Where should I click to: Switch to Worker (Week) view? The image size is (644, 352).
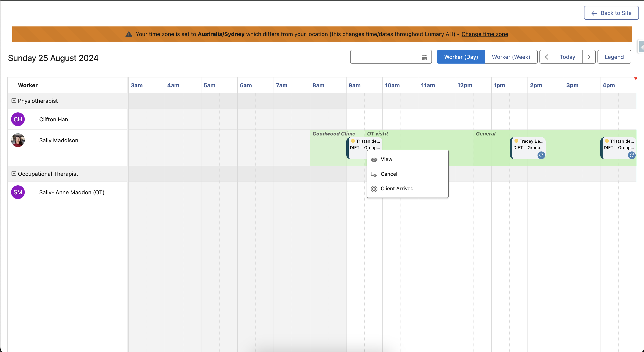(511, 57)
